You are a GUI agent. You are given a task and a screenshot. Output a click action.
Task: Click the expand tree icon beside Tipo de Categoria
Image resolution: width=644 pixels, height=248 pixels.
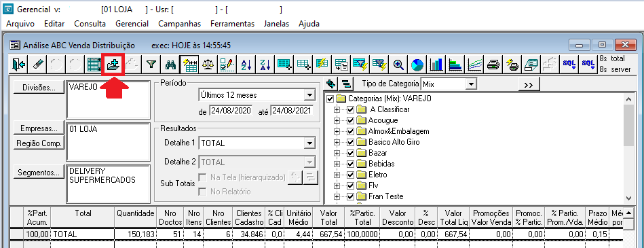point(330,84)
